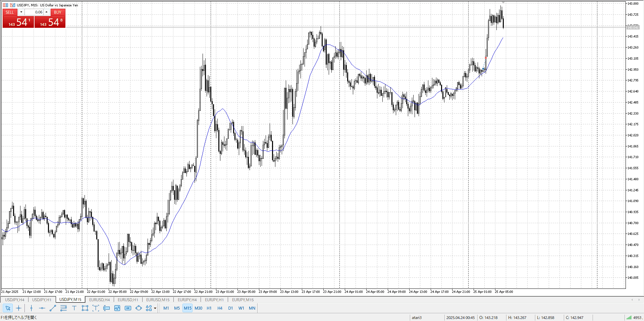Select the text object tool
This screenshot has height=321, width=644.
74,308
